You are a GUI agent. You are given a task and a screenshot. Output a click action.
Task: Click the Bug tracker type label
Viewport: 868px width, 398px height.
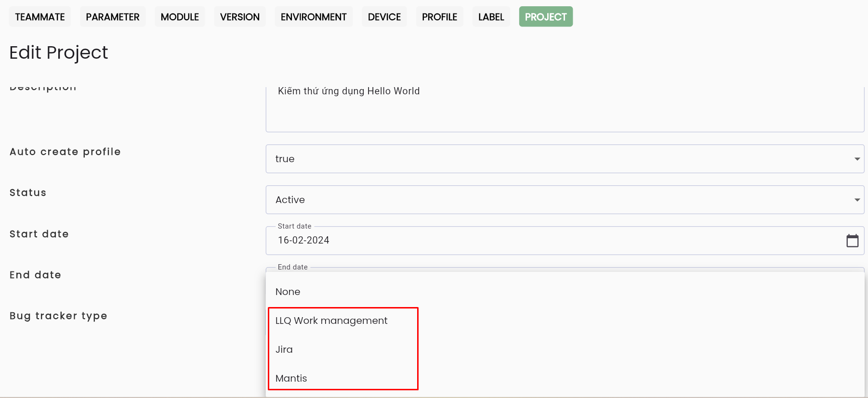point(58,316)
